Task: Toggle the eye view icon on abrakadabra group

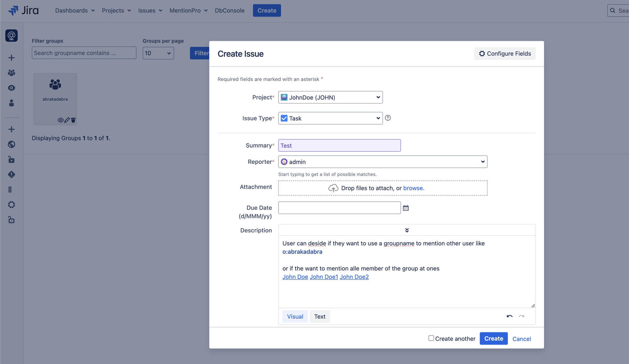Action: point(60,120)
